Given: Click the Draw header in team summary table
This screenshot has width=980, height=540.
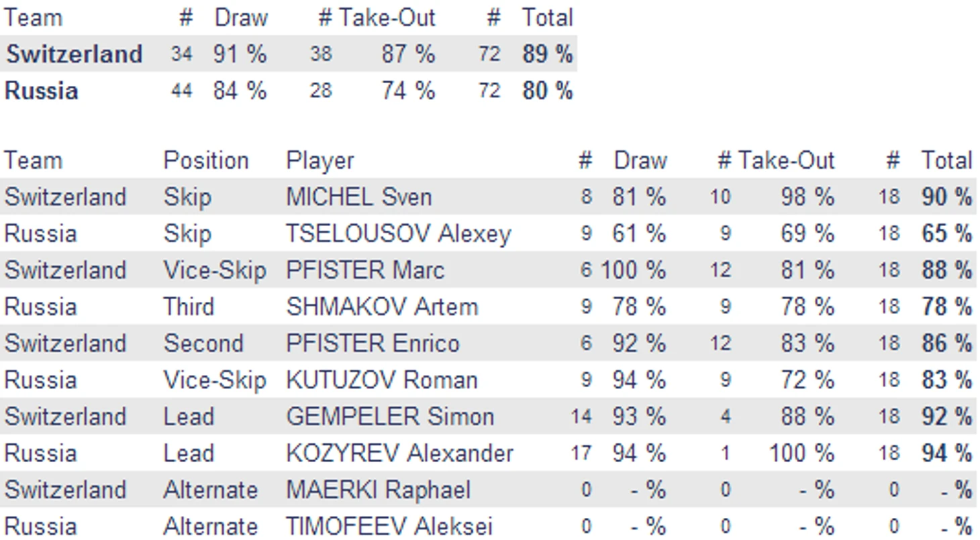Looking at the screenshot, I should (x=240, y=17).
